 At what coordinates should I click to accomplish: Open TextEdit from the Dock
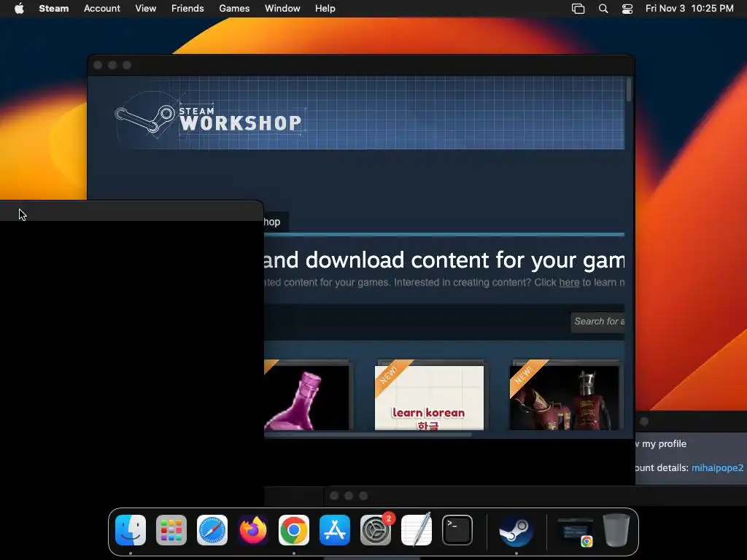tap(417, 529)
